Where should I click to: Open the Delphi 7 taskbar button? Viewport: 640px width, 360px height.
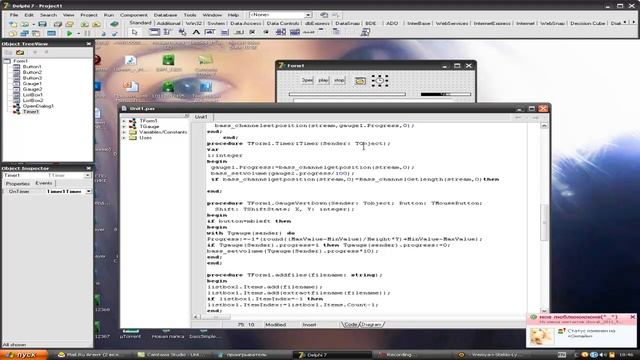coord(331,355)
